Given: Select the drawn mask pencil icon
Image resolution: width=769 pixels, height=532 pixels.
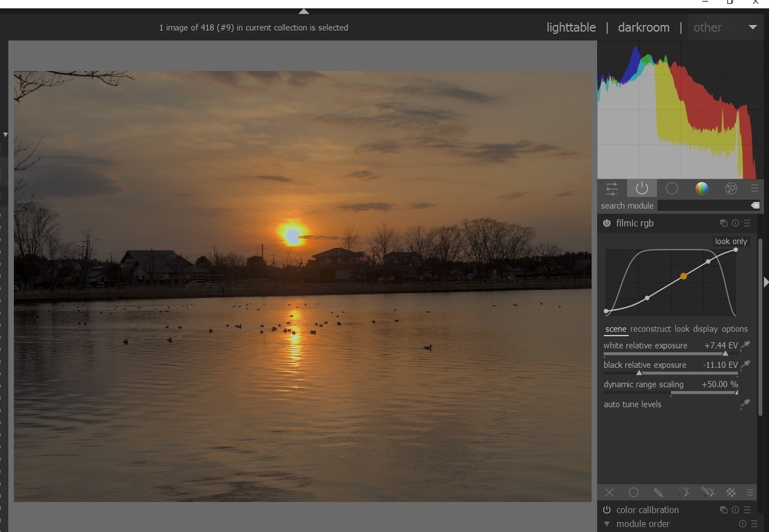Looking at the screenshot, I should click(x=658, y=492).
